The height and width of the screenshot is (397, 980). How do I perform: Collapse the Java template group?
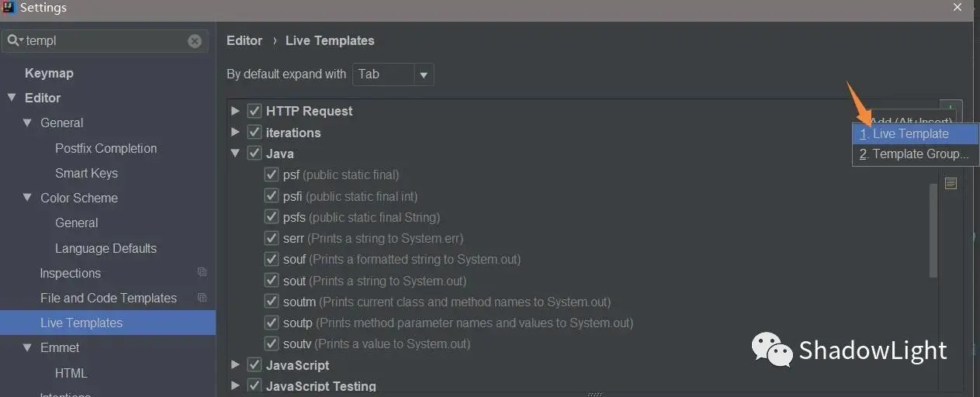click(235, 154)
